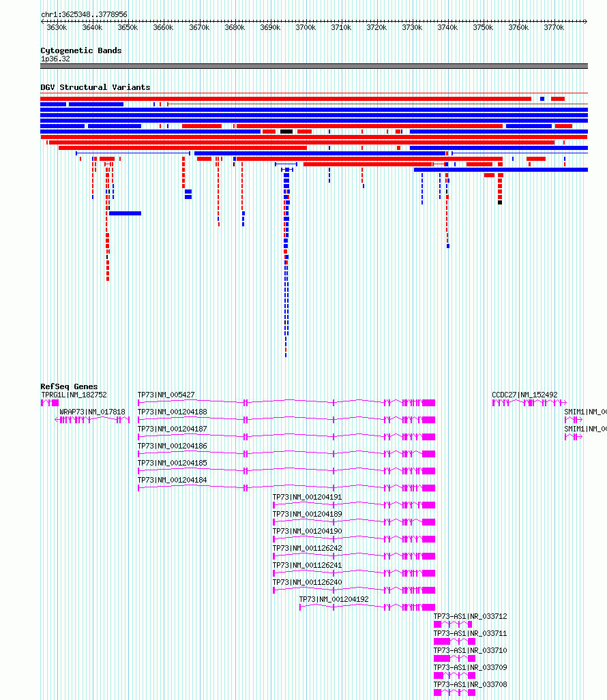Screen dimensions: 607x700
Task: Click the chr1:3625348..3778956 coordinate label
Action: (84, 15)
